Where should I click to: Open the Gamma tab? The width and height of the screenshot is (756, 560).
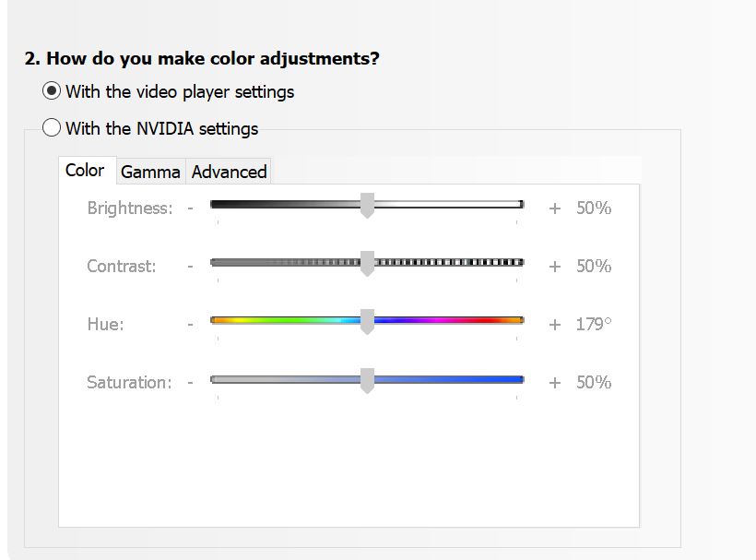click(150, 172)
